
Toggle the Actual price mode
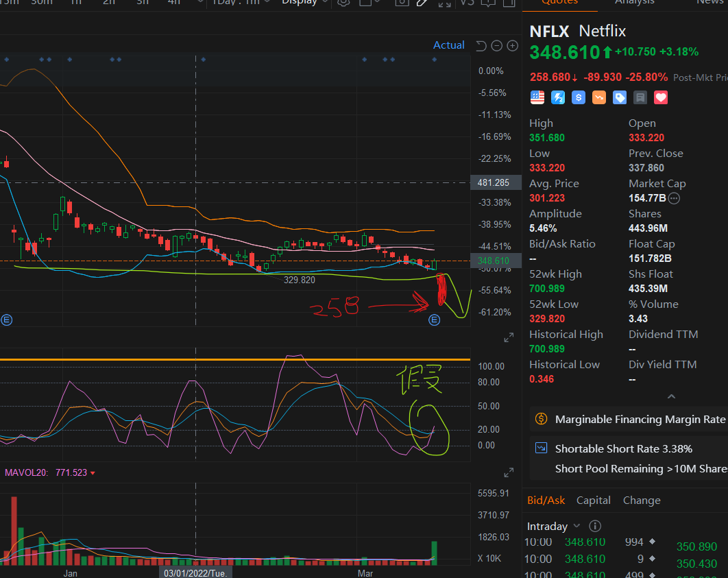(x=448, y=45)
